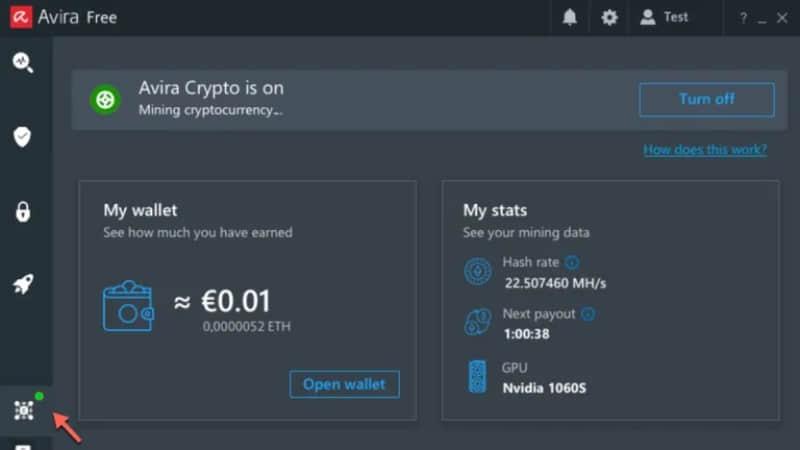Turn off Avira Crypto mining
The height and width of the screenshot is (450, 800).
point(706,99)
